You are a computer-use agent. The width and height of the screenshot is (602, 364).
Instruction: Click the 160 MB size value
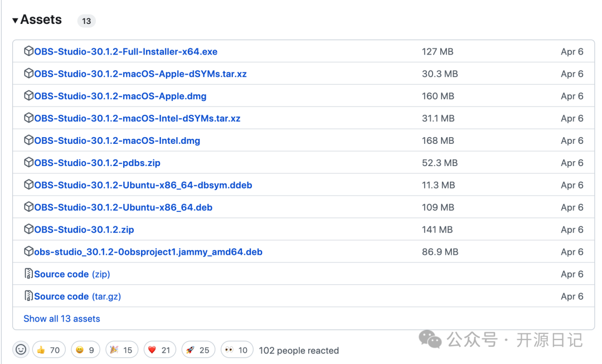438,96
